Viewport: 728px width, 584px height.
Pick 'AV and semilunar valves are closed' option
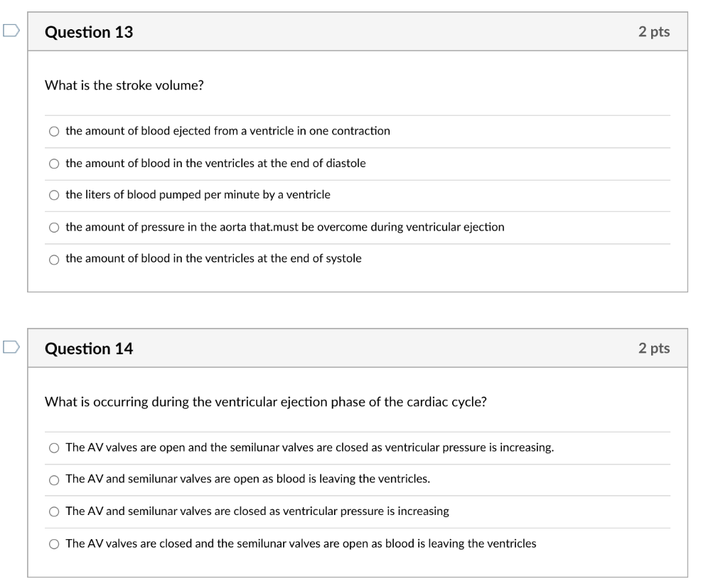(54, 511)
